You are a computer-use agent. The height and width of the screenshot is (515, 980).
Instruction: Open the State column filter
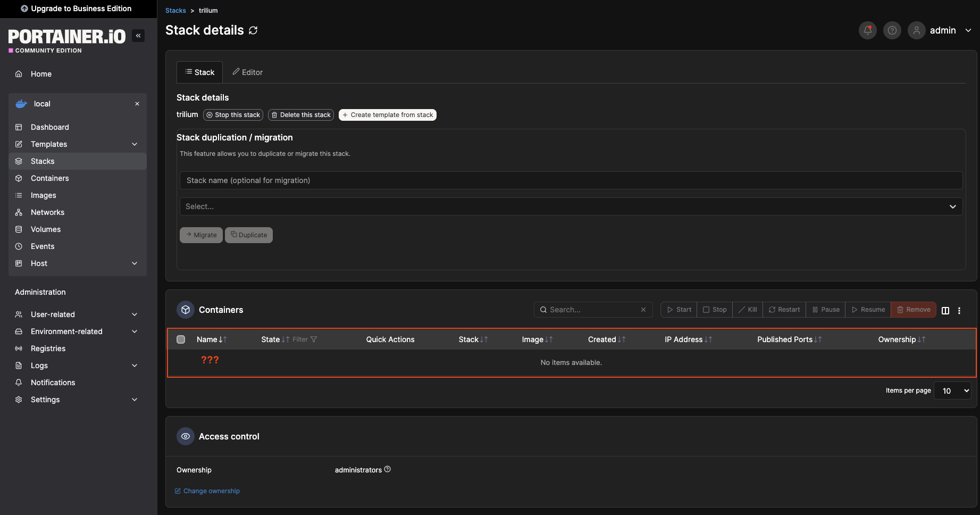point(305,339)
